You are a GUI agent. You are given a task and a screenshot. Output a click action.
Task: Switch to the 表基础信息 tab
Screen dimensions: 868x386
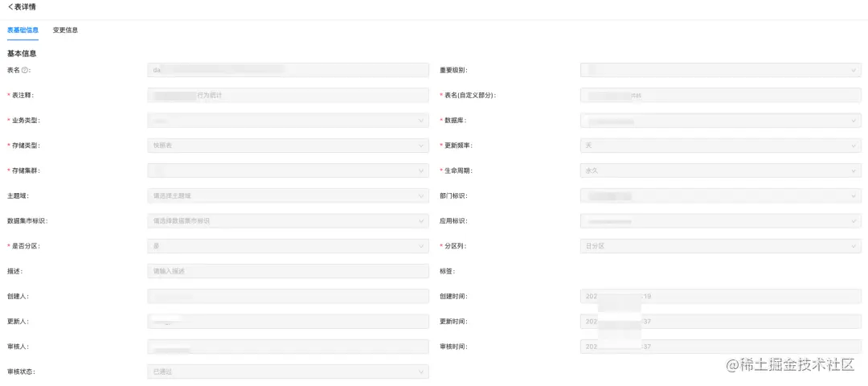23,31
